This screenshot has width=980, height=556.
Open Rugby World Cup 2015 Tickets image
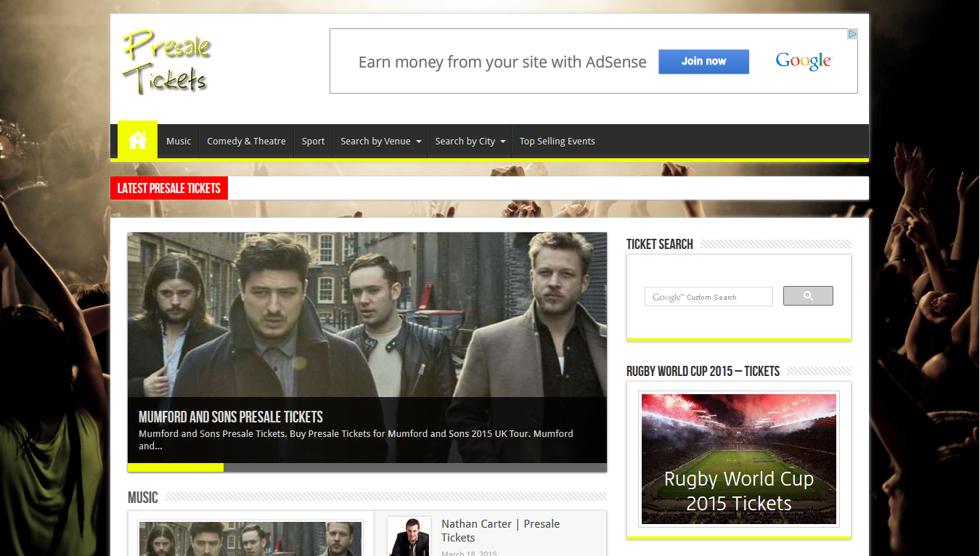click(739, 459)
